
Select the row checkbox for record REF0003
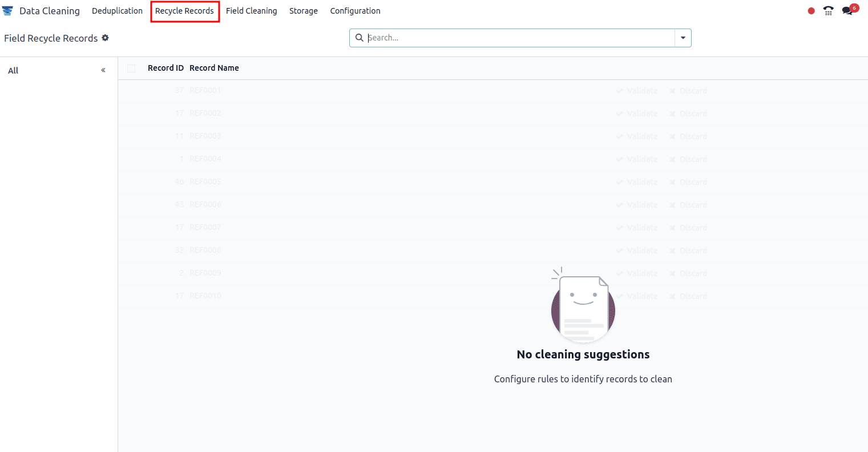pos(131,136)
